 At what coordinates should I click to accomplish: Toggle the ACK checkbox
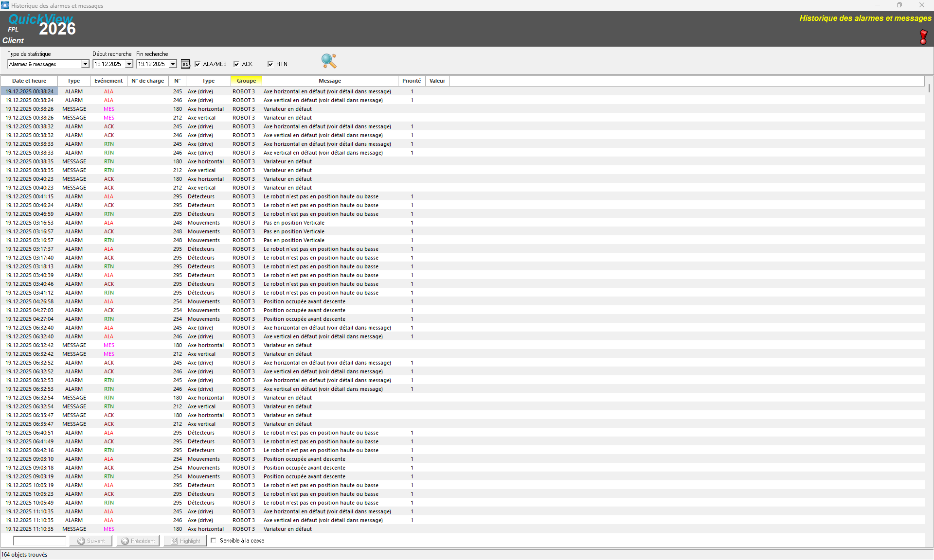(236, 64)
